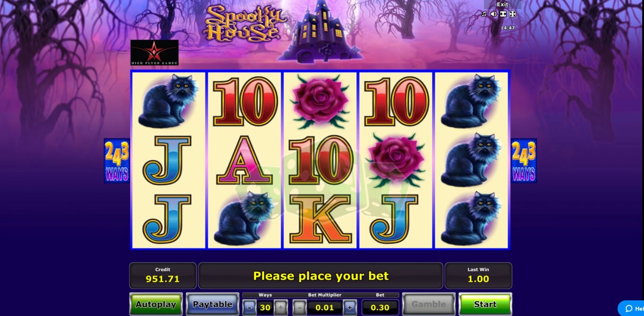Click the Exit label at top

503,4
